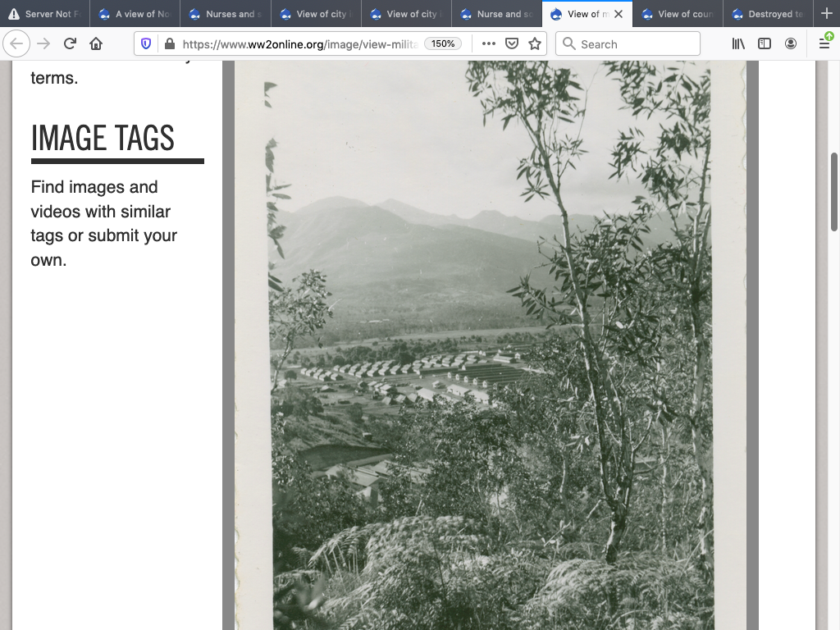The width and height of the screenshot is (840, 630).
Task: Open Firefox account profile menu
Action: (791, 43)
